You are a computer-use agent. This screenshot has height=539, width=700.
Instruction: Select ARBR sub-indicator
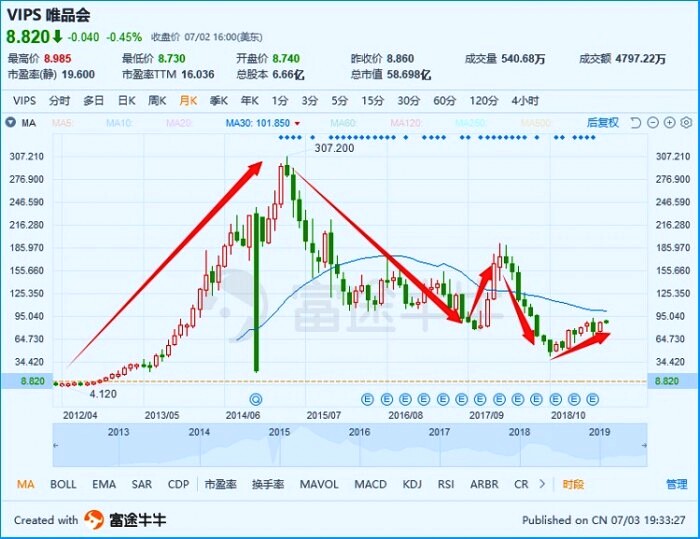[x=484, y=484]
